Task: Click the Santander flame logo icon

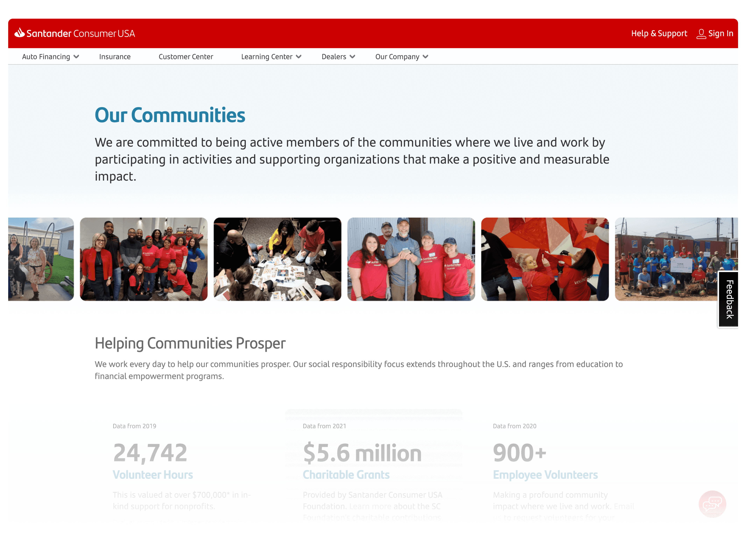Action: [20, 33]
